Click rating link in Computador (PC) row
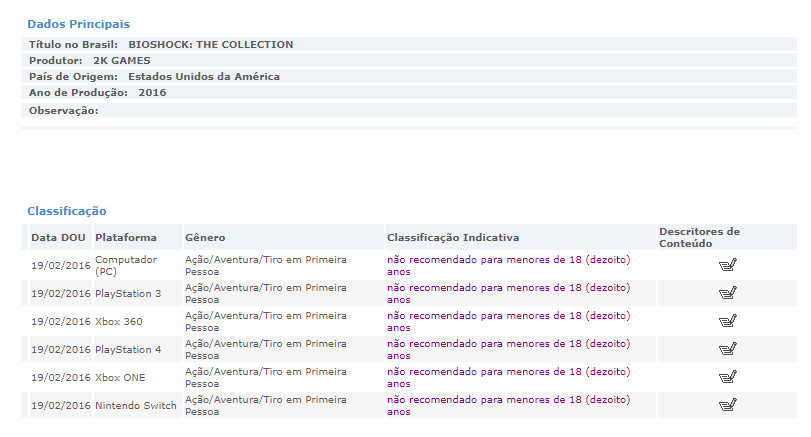The width and height of the screenshot is (811, 437). click(508, 265)
